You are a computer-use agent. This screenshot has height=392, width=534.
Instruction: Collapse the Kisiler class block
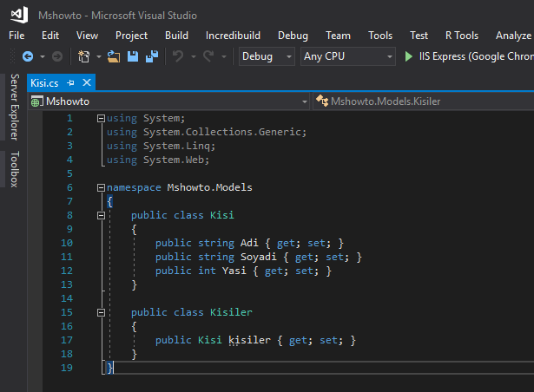101,312
